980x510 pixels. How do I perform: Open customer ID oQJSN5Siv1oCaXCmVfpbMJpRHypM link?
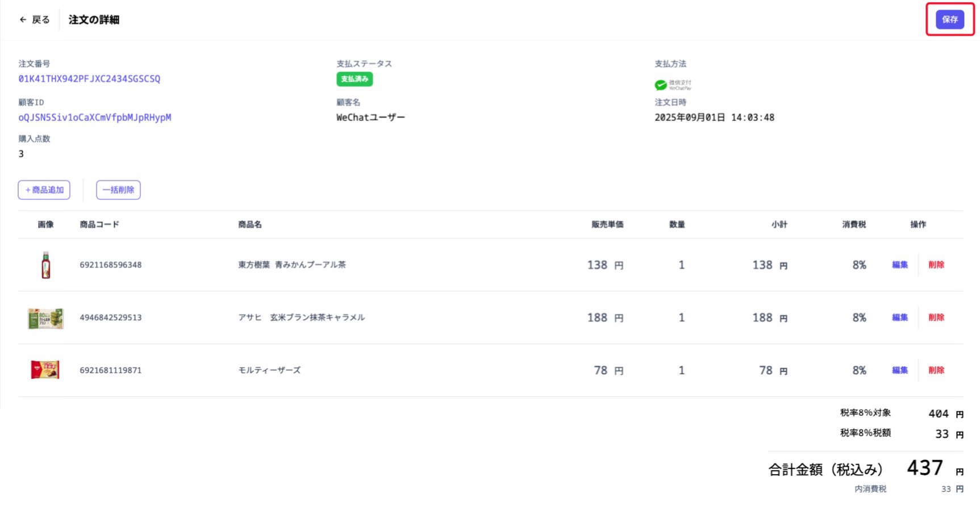click(x=95, y=118)
